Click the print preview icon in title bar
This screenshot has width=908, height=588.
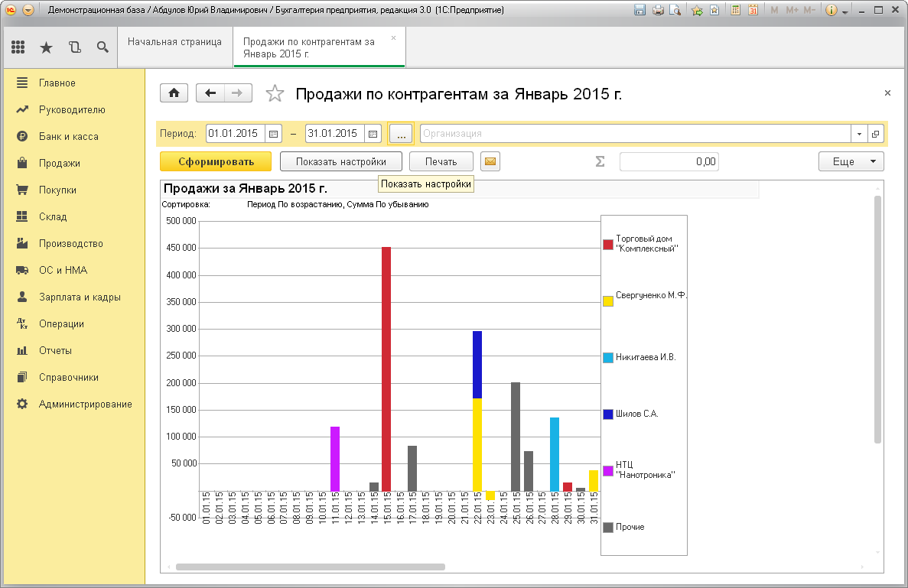point(675,11)
